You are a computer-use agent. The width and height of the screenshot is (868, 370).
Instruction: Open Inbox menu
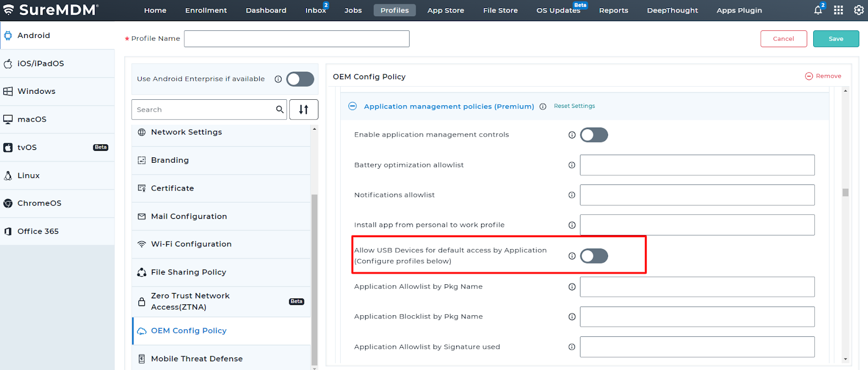[316, 10]
